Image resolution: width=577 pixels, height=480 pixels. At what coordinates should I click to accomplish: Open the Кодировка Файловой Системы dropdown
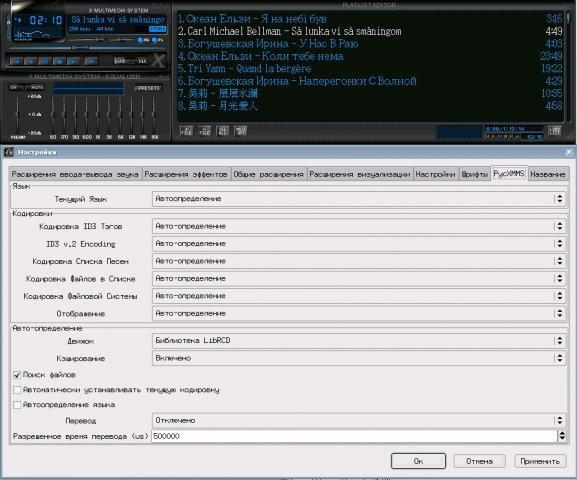tap(359, 296)
